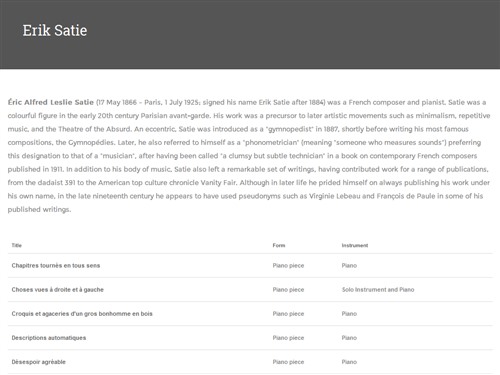Open Chapitres tournés en tous sens
The image size is (500, 375).
[x=56, y=266]
